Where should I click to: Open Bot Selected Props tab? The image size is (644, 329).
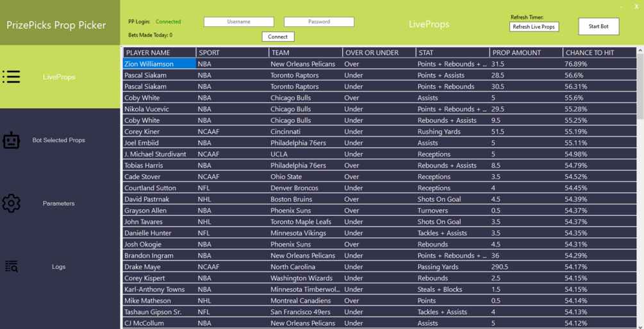(60, 140)
